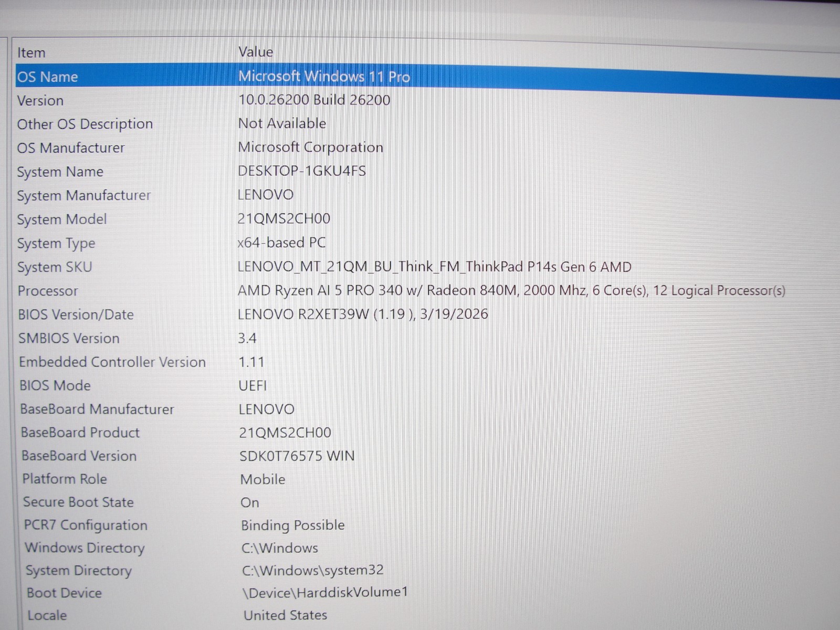Select the Secure Boot value On
Viewport: 840px width, 630px height.
[x=250, y=502]
